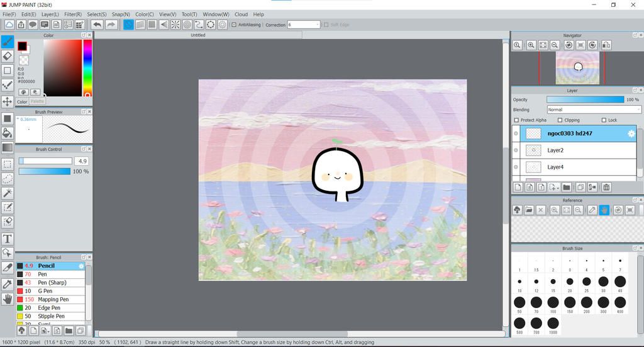Click the black foreground color swatch
This screenshot has height=347, width=644.
click(x=22, y=46)
